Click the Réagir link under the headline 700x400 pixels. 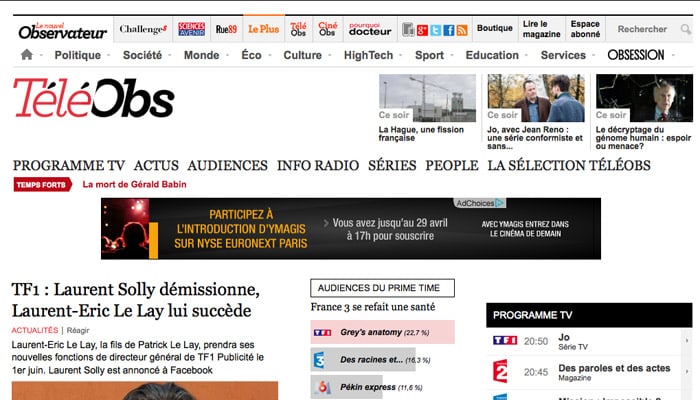78,330
